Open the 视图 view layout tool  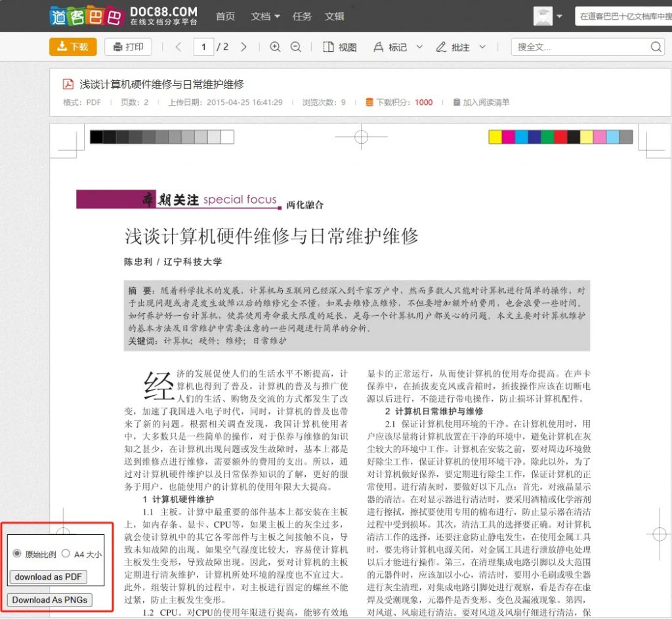pyautogui.click(x=339, y=47)
